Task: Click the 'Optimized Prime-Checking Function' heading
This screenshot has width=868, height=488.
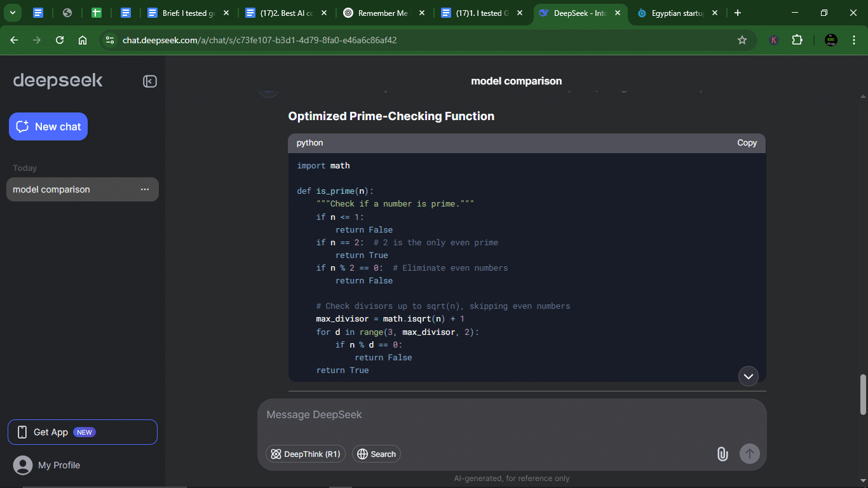Action: tap(391, 116)
